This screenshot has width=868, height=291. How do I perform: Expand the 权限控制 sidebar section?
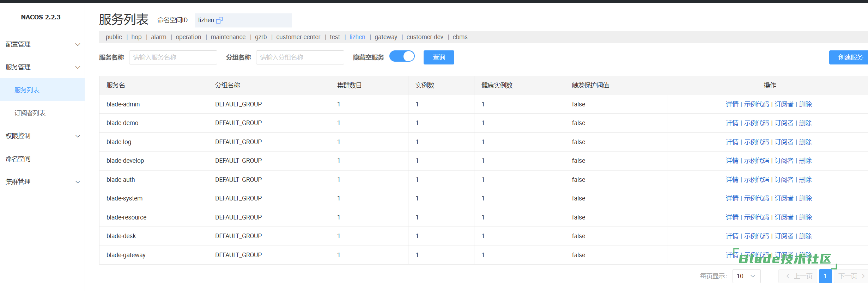tap(42, 136)
